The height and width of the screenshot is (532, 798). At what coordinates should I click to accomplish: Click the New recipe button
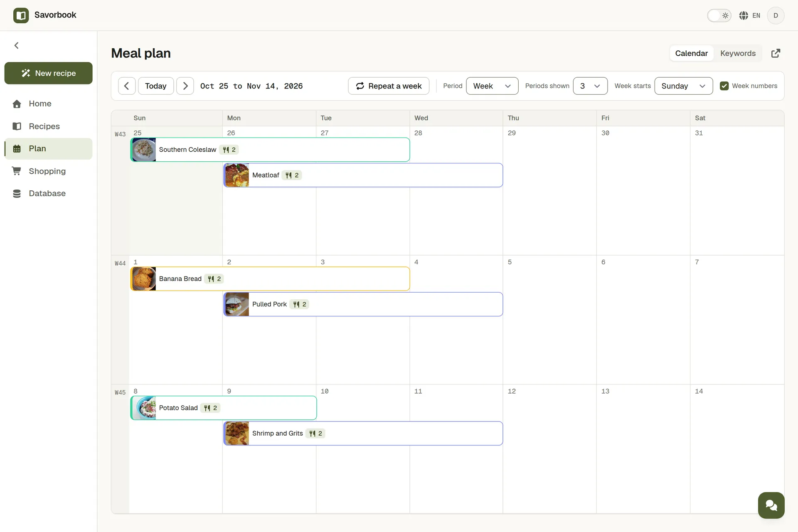(x=48, y=73)
